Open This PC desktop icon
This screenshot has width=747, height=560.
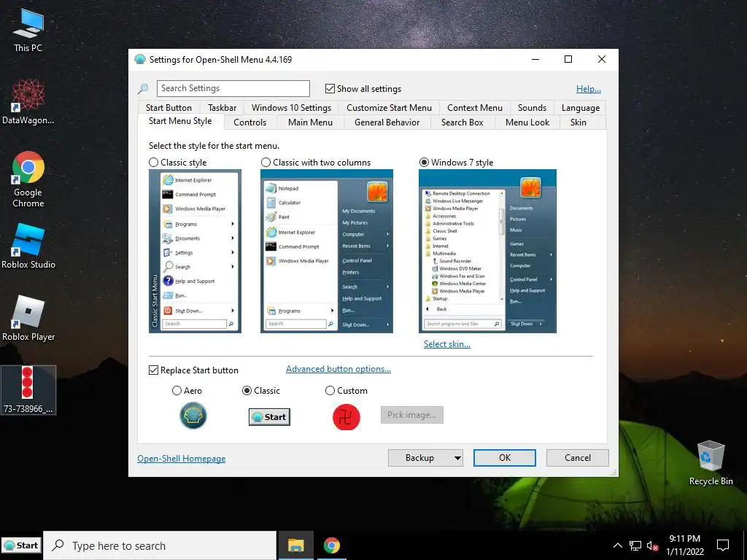28,31
